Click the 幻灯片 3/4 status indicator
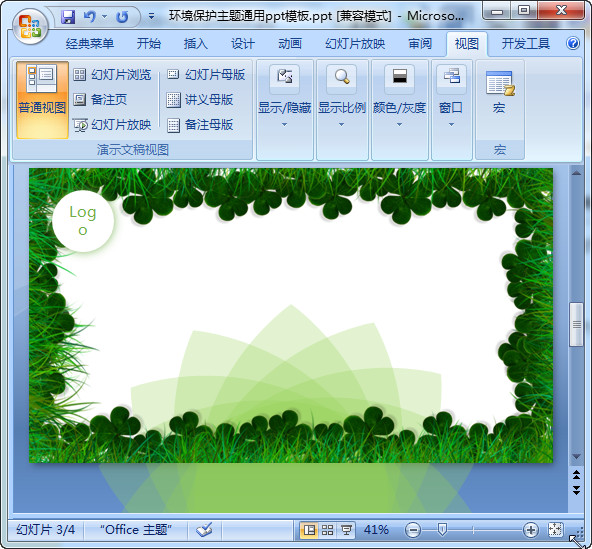This screenshot has width=592, height=549. click(x=45, y=530)
